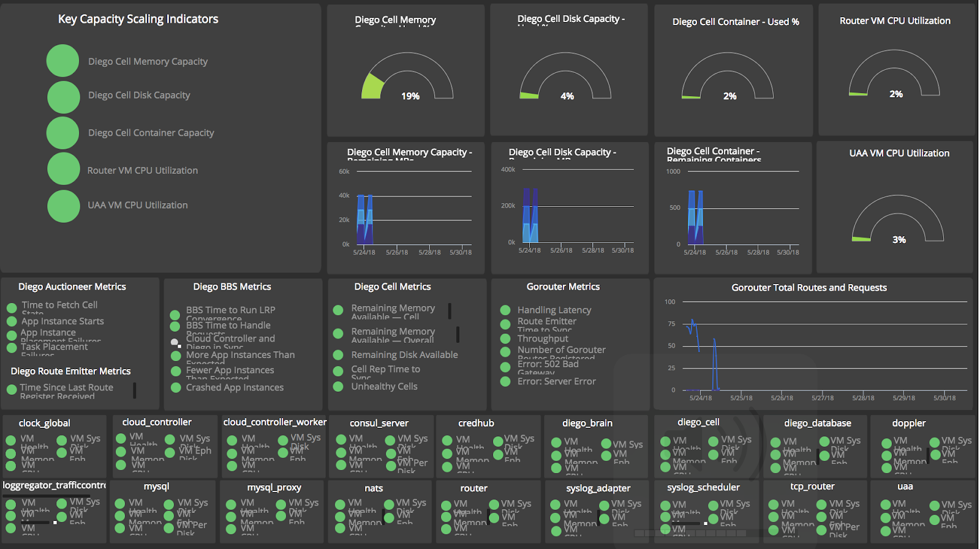Click the VM Health dot in the clock_global panel
Image resolution: width=980 pixels, height=549 pixels.
coord(10,440)
